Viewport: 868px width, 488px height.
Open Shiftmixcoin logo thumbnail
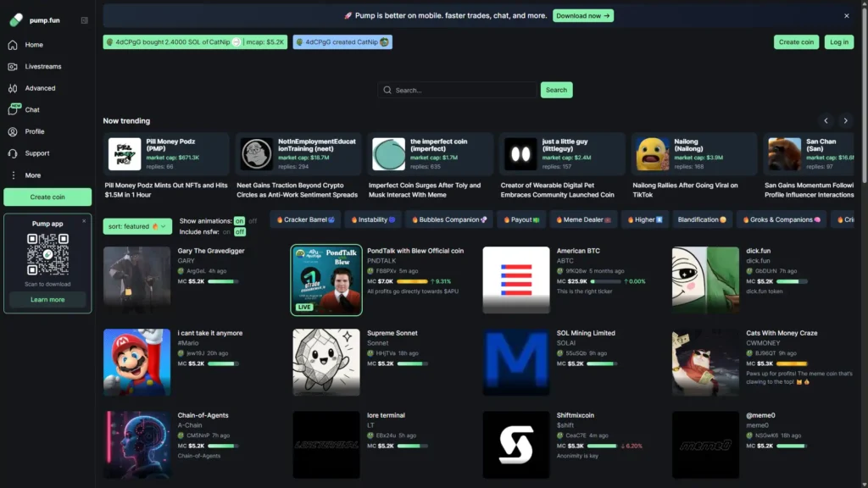516,445
